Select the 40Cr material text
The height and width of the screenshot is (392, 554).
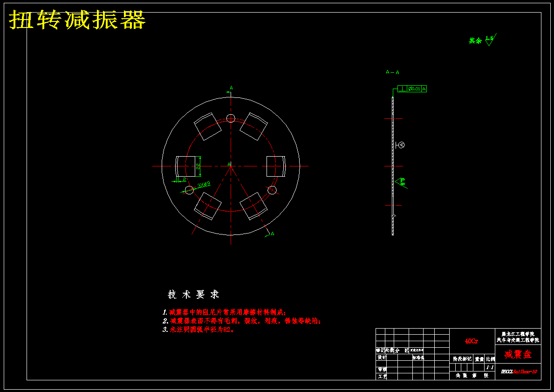(472, 341)
